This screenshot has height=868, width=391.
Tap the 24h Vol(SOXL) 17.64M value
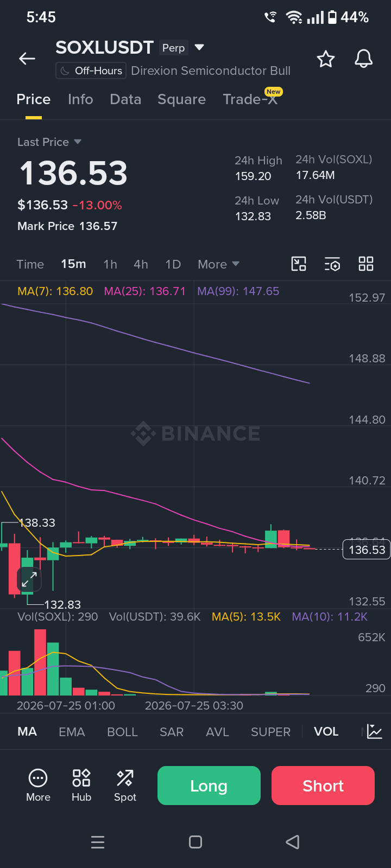point(316,175)
